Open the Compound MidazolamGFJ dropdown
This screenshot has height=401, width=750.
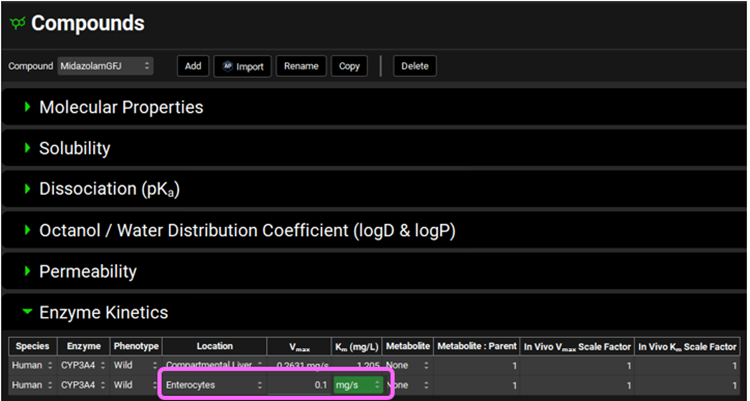pos(104,66)
